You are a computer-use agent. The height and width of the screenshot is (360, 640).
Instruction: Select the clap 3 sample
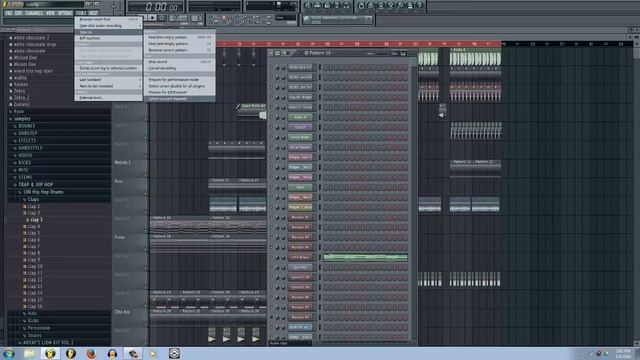(x=36, y=220)
